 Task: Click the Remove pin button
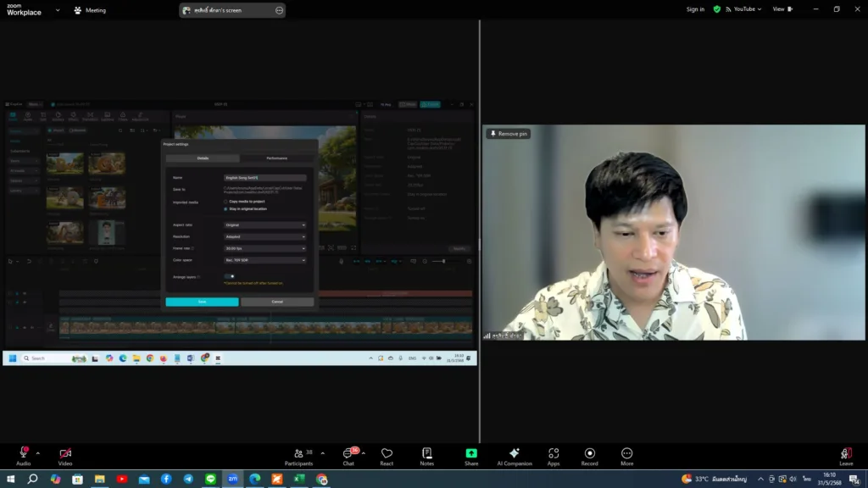pos(509,134)
